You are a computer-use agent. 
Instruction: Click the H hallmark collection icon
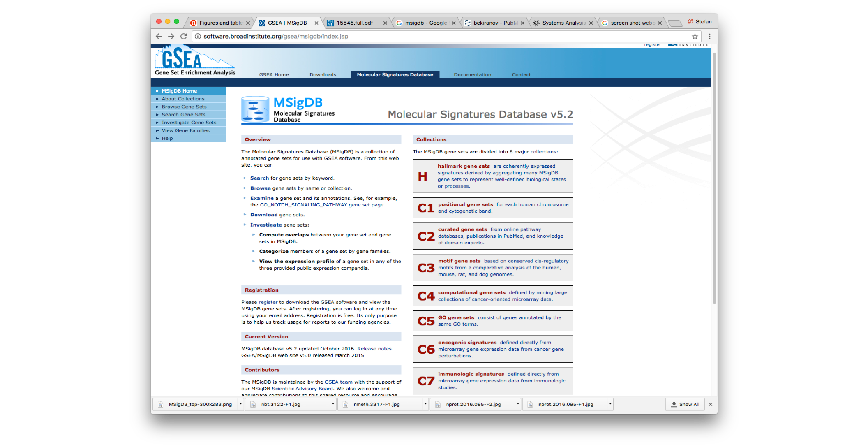click(422, 176)
